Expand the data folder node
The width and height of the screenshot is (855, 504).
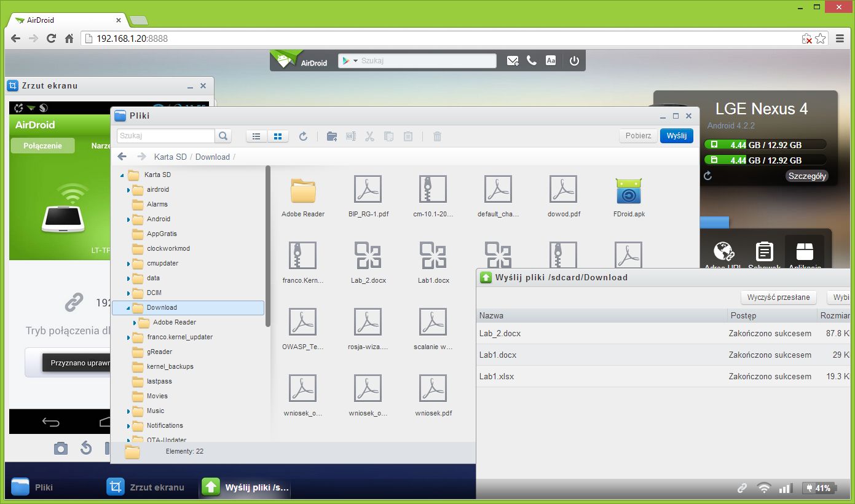tap(128, 278)
